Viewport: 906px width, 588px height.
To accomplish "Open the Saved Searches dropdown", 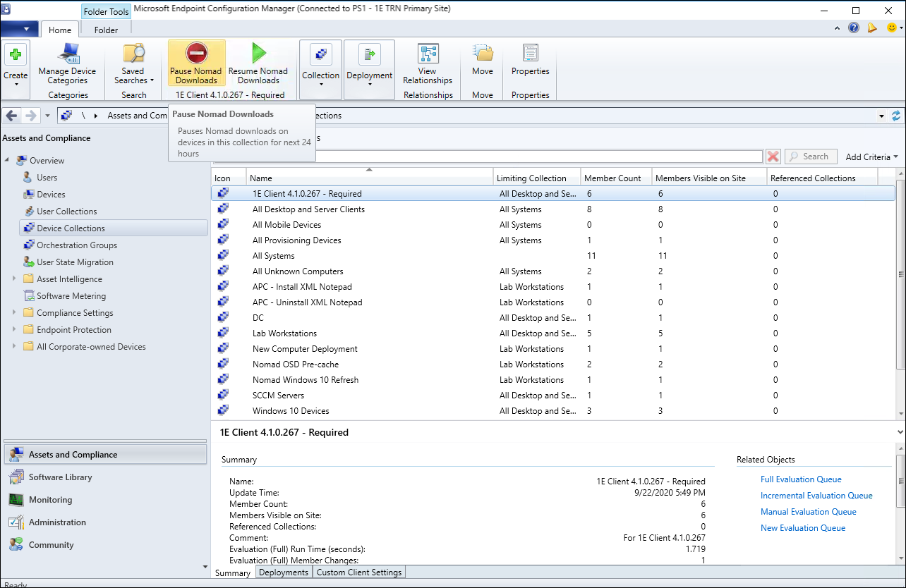I will (133, 75).
